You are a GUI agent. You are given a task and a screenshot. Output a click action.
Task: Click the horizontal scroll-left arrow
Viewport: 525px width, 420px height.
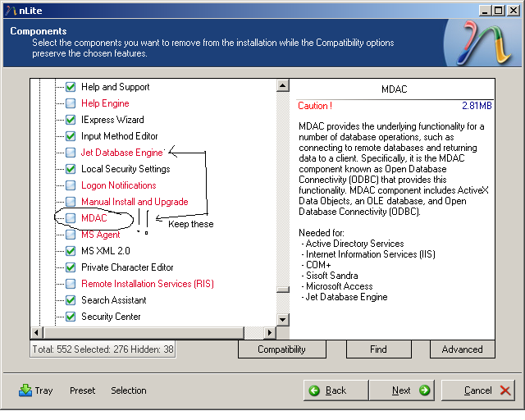(36, 333)
